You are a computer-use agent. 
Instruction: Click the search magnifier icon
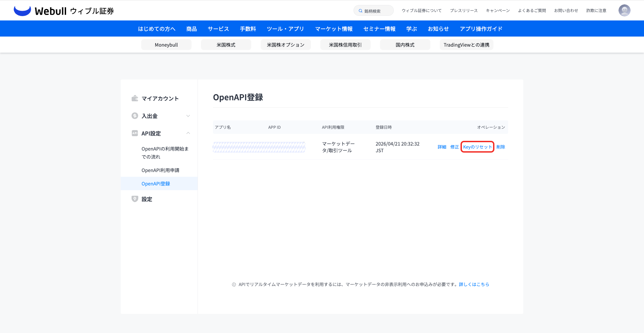pyautogui.click(x=361, y=11)
